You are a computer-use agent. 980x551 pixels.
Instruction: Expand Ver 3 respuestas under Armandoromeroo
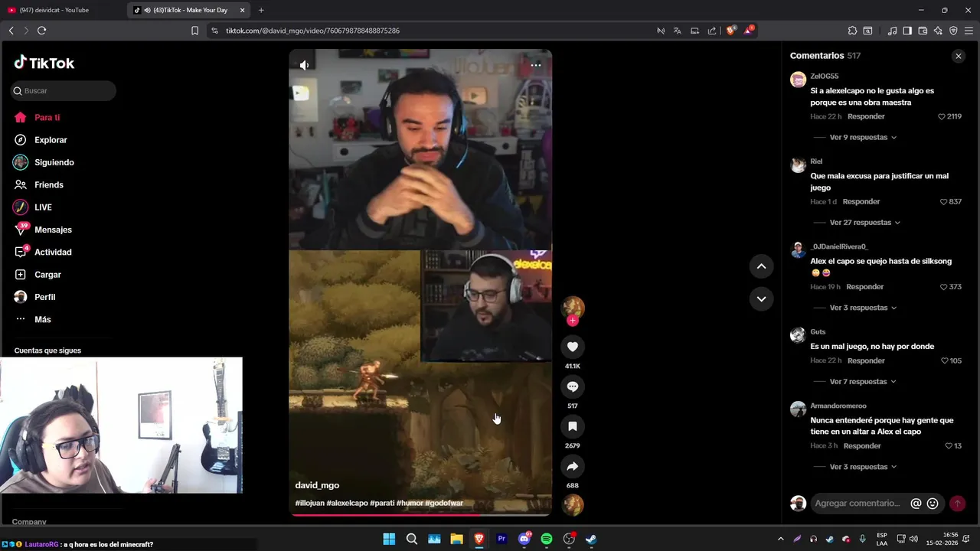pyautogui.click(x=863, y=467)
